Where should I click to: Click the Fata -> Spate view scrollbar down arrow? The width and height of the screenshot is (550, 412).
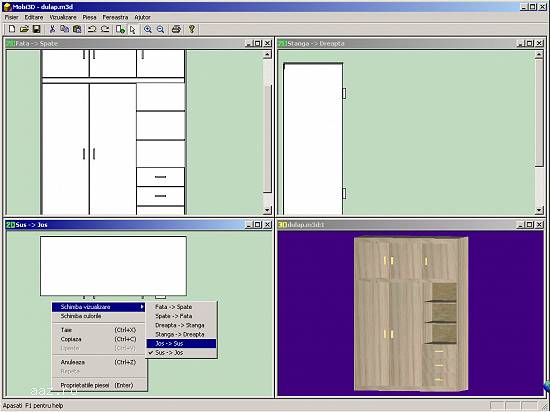267,210
